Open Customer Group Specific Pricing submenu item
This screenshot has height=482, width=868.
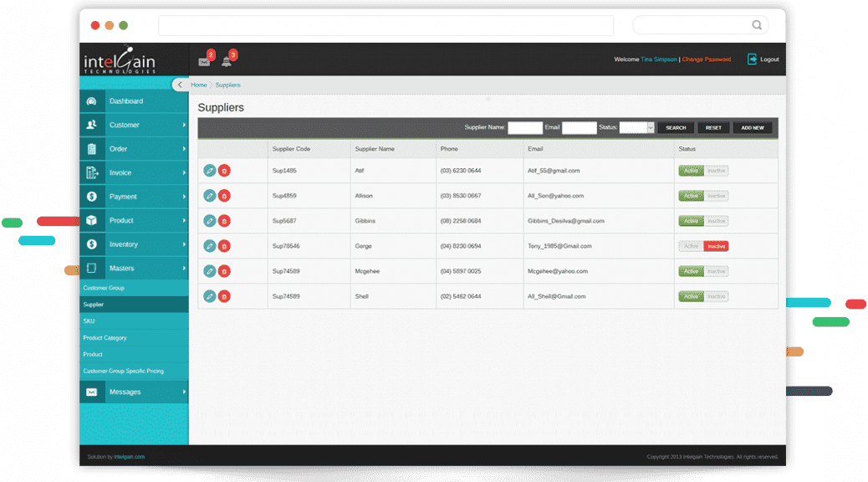pos(134,372)
